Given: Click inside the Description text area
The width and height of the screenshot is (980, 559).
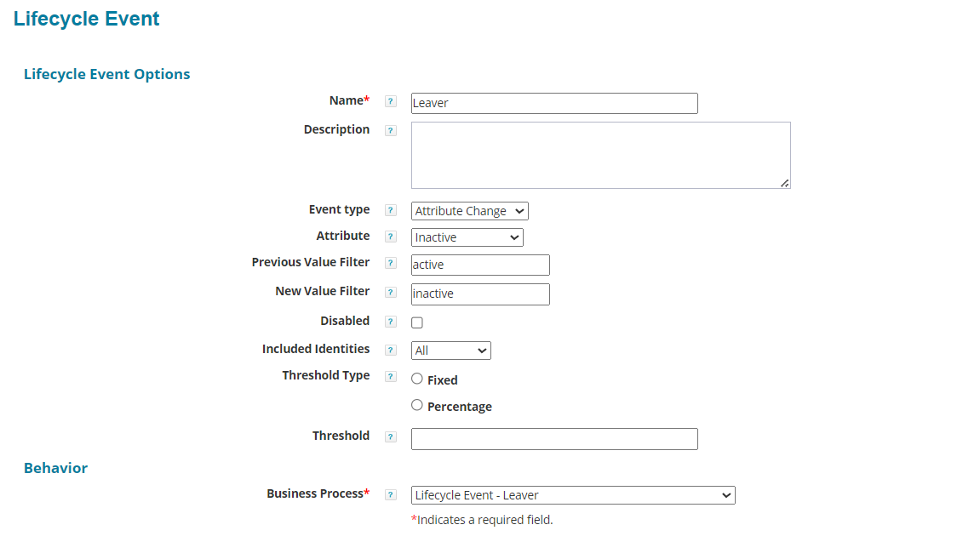Looking at the screenshot, I should [x=600, y=155].
